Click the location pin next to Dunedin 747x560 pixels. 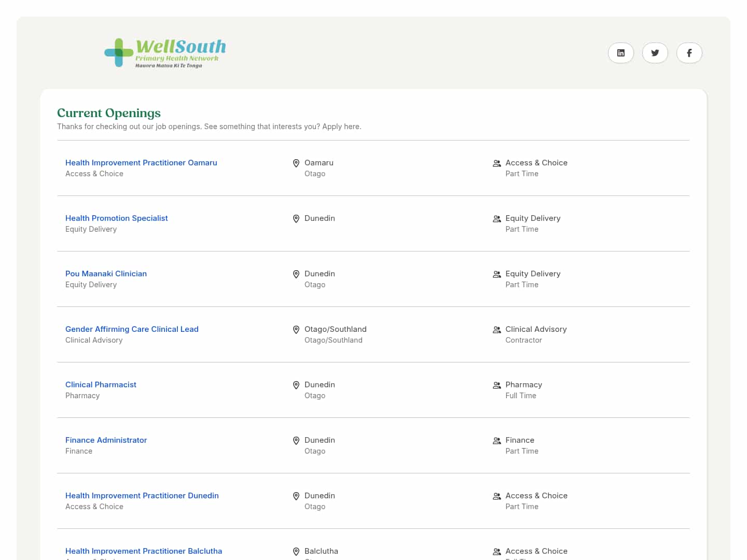pyautogui.click(x=296, y=218)
